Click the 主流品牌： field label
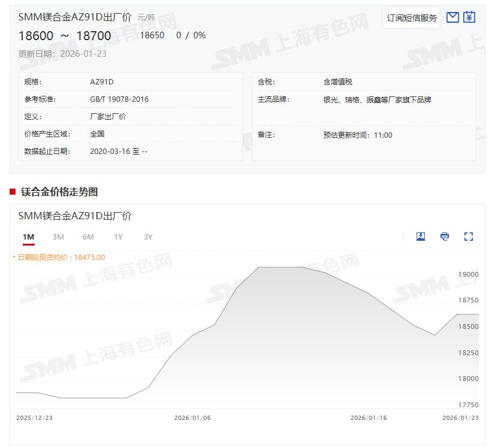This screenshot has width=489, height=448. [x=273, y=99]
